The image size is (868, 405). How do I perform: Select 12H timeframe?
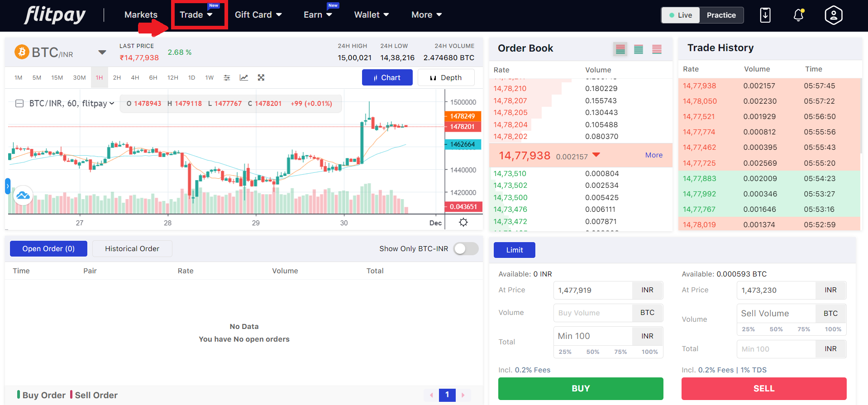173,78
